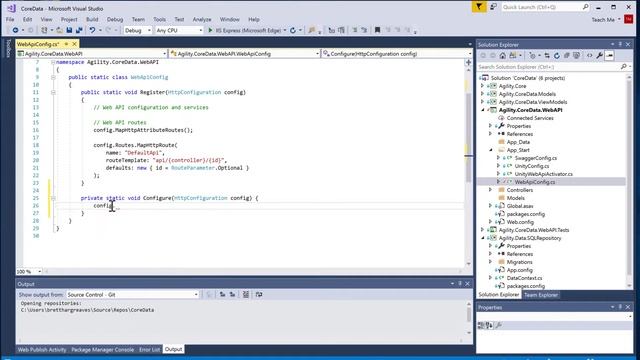
Task: Click the Save file toolbar icon
Action: (x=69, y=30)
